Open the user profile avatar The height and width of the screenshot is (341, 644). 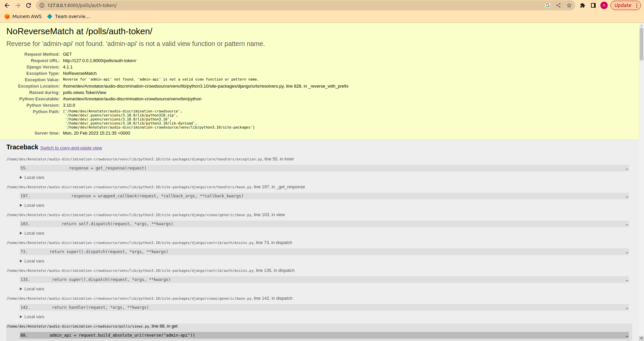(604, 5)
